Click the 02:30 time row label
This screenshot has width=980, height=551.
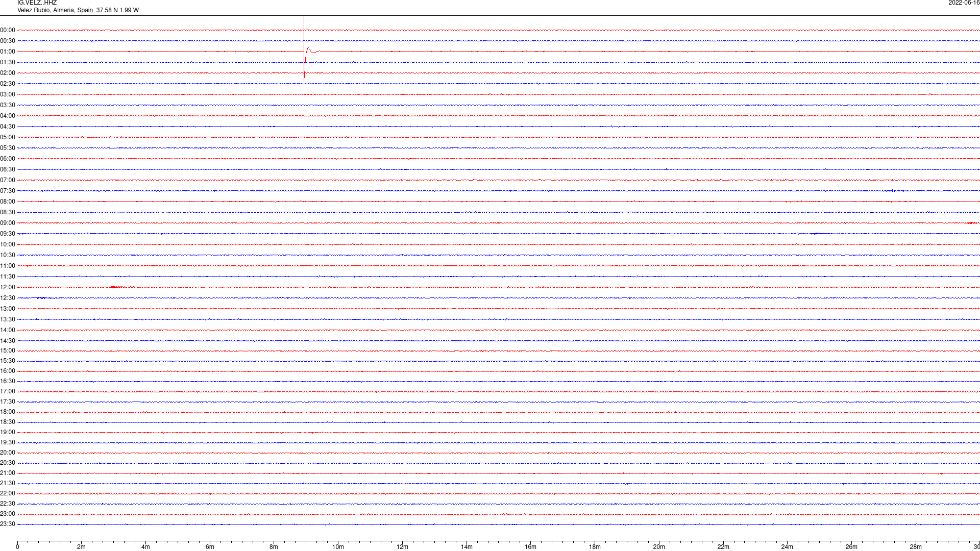8,84
